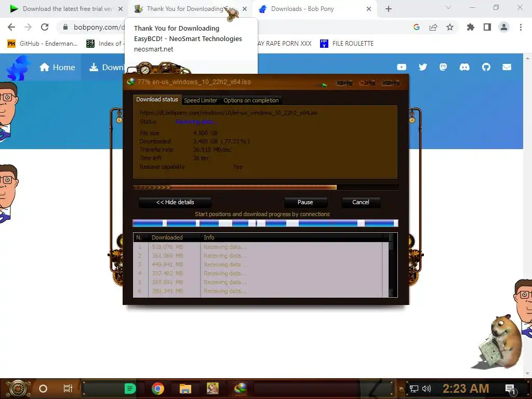Bookmark this page with the star
The width and height of the screenshot is (532, 399).
(x=450, y=27)
